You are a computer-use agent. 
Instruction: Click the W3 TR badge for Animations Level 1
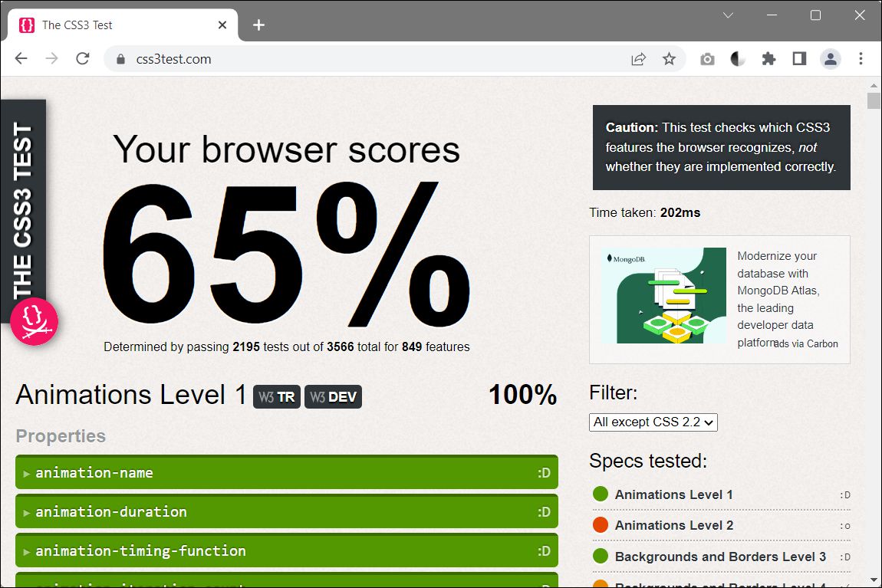coord(276,396)
